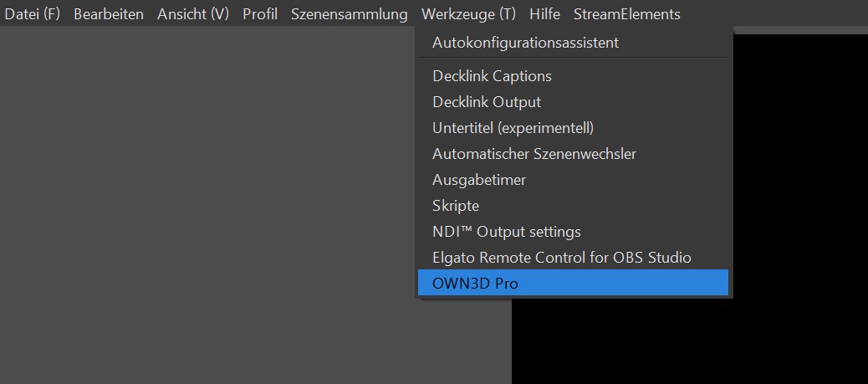Choose the Decklink Output entry
The height and width of the screenshot is (384, 868).
tap(487, 102)
